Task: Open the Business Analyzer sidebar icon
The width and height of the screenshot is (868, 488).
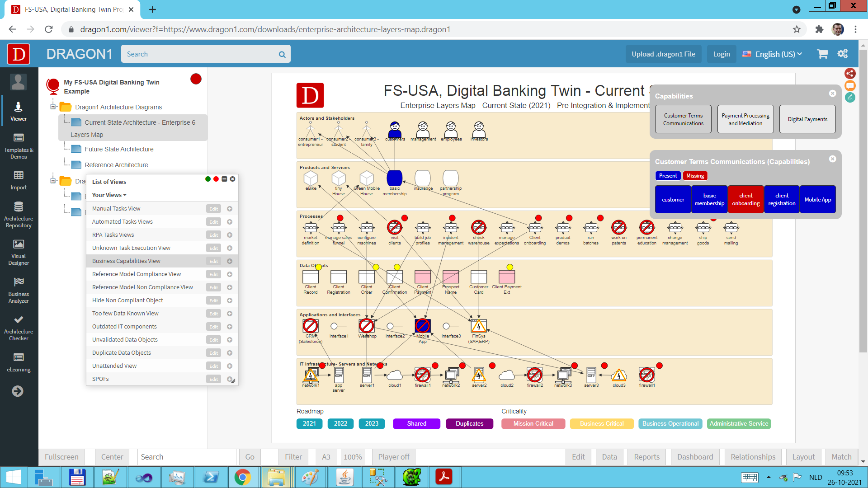Action: (19, 290)
